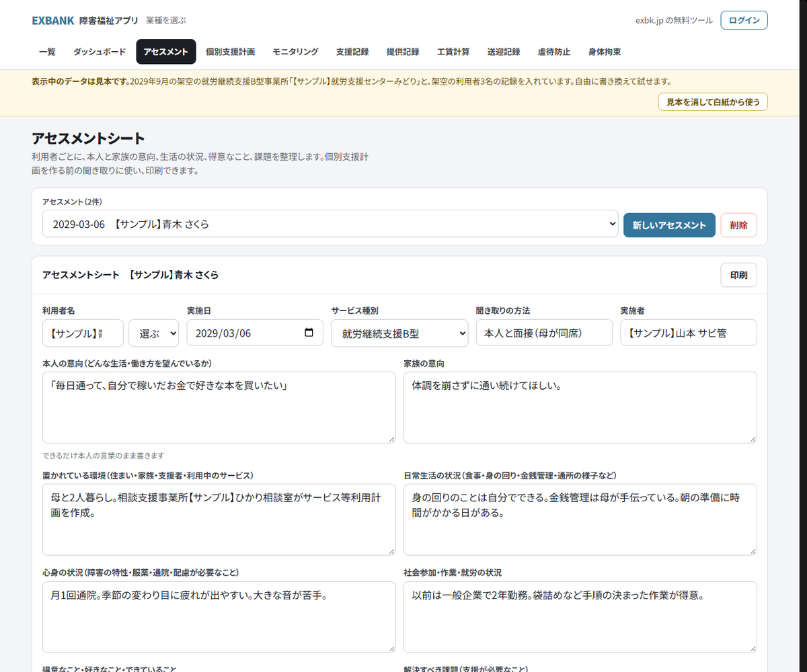Click the 表示中のデータは見本です notice text
This screenshot has height=672, width=807.
coord(80,81)
